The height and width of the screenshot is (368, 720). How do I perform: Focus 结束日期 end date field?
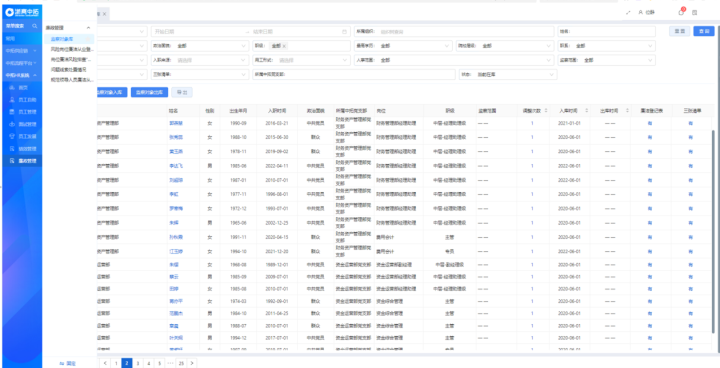(x=296, y=32)
